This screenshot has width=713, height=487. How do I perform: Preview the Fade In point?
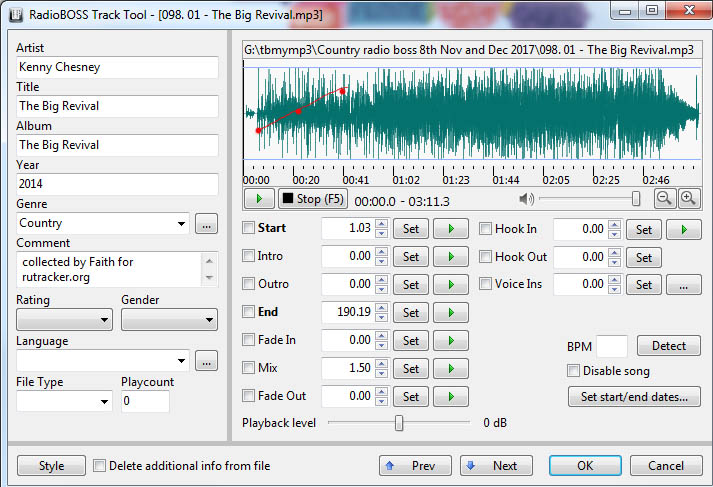click(x=451, y=341)
